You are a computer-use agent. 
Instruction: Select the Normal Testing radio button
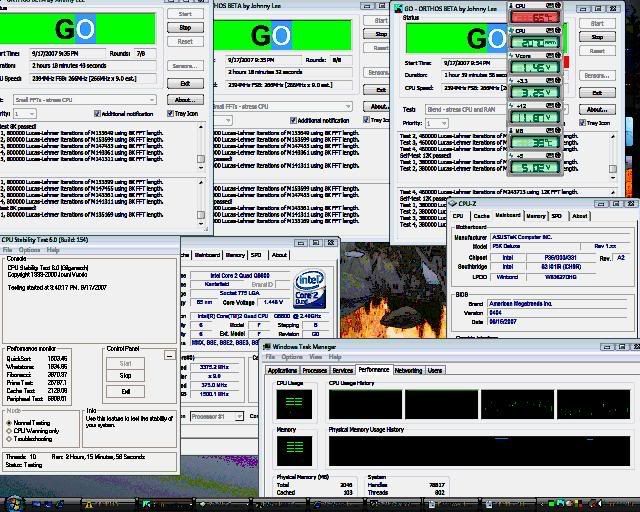click(x=9, y=423)
